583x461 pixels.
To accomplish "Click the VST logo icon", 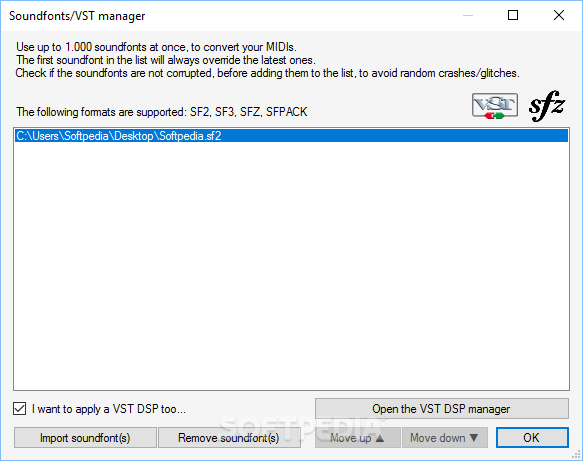I will tap(495, 106).
